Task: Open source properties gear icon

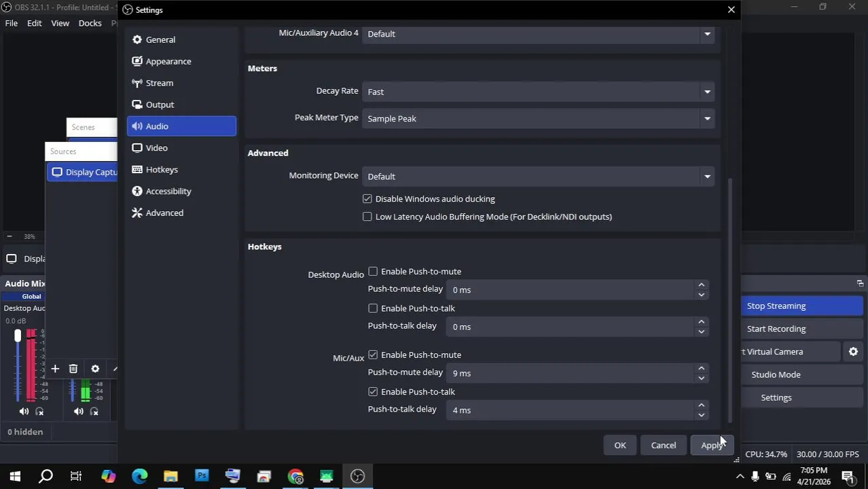Action: tap(95, 369)
